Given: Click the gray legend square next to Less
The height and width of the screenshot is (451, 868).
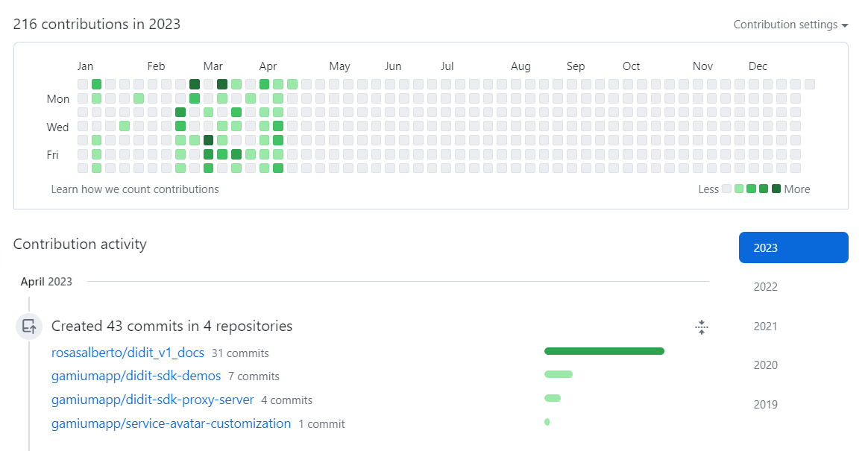Looking at the screenshot, I should [727, 189].
